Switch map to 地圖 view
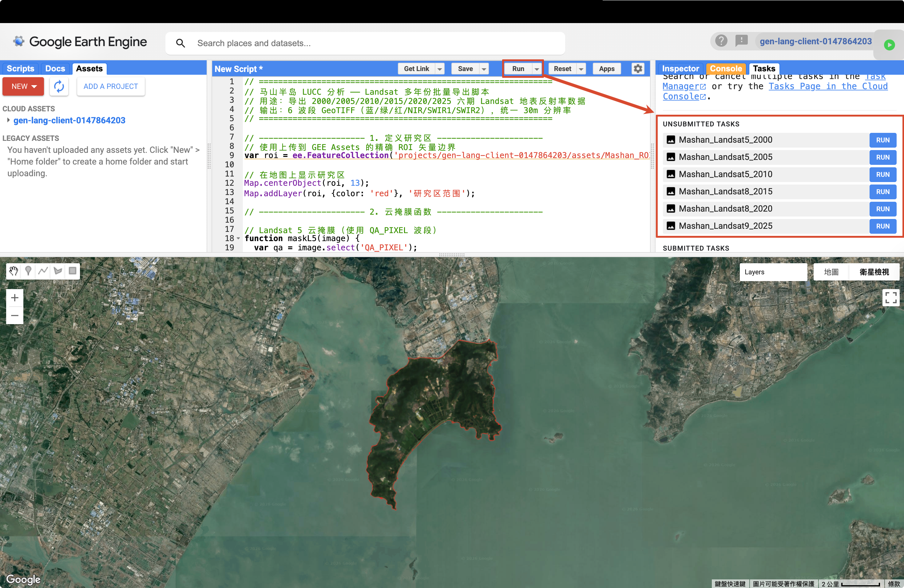Image resolution: width=904 pixels, height=588 pixels. click(831, 272)
